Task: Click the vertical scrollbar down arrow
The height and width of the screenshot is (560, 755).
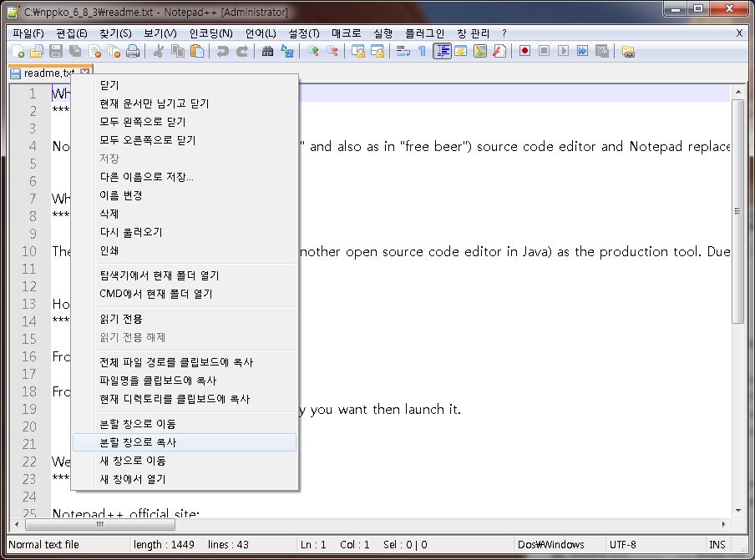Action: pyautogui.click(x=738, y=511)
